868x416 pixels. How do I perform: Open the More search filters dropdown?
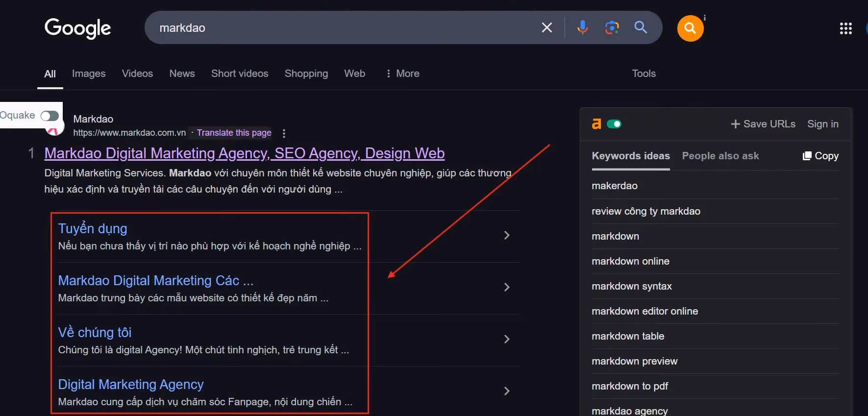(402, 73)
